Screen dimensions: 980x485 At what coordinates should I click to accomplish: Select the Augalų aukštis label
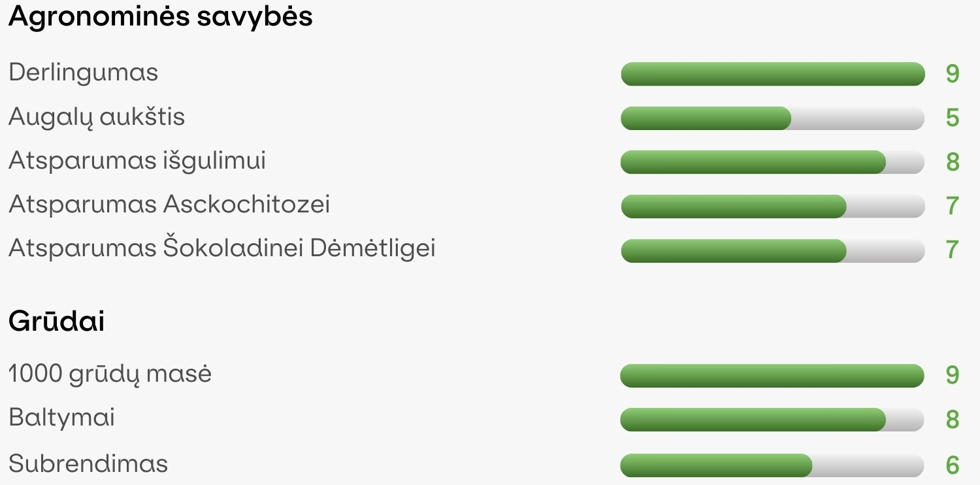[x=97, y=118]
